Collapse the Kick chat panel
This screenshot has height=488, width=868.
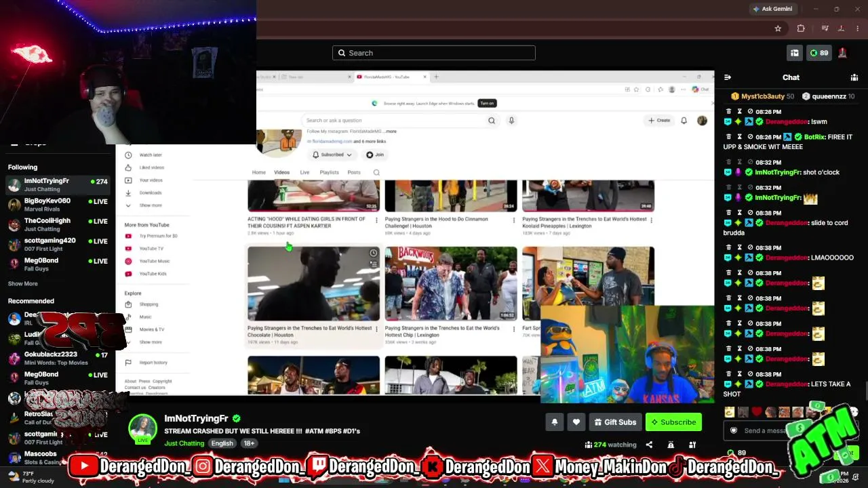click(728, 77)
